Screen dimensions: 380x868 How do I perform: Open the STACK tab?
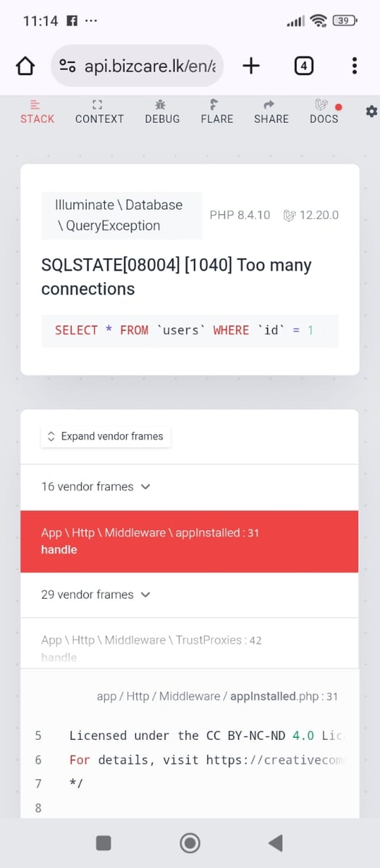pyautogui.click(x=37, y=112)
